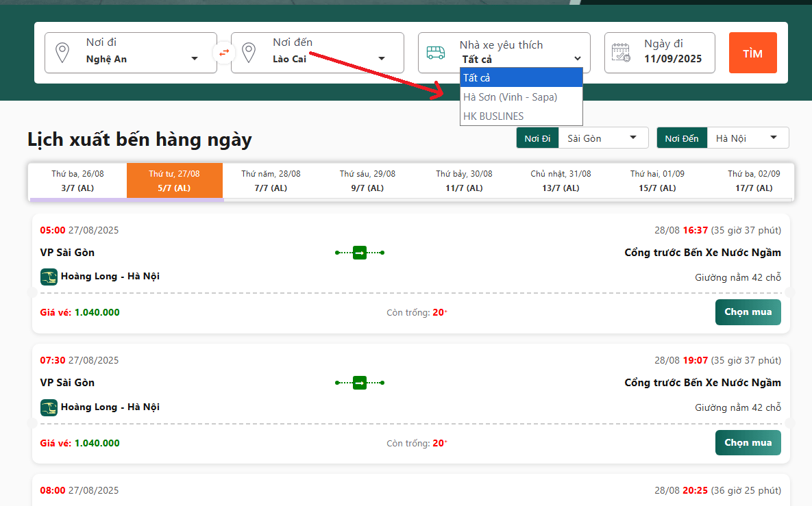
Task: Click Hoàng Long logo on 05:00 trip
Action: tap(49, 277)
